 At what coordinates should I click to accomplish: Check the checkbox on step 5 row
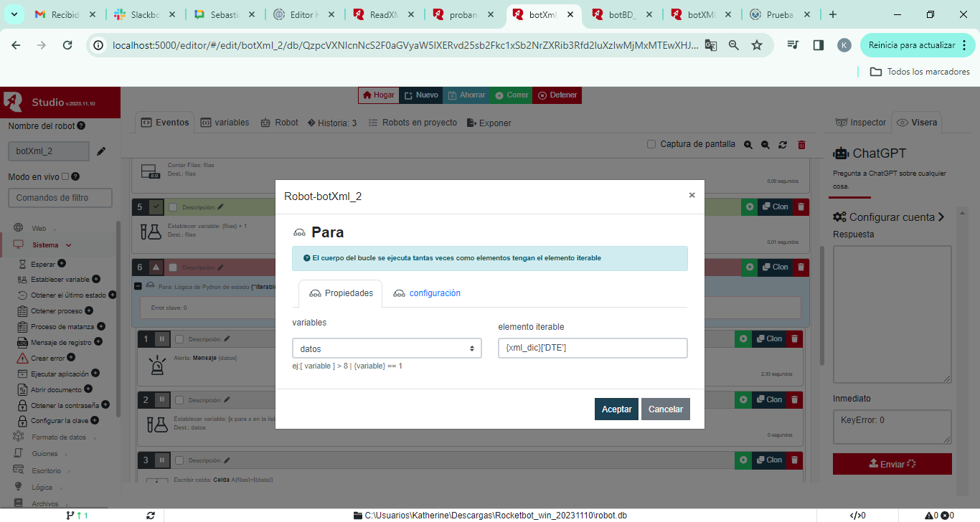click(x=173, y=207)
